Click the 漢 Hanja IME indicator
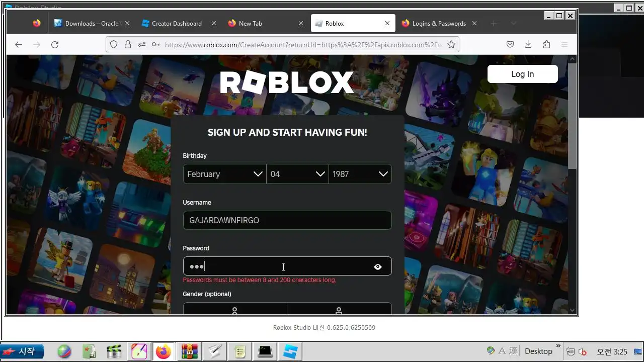644x362 pixels. [513, 351]
